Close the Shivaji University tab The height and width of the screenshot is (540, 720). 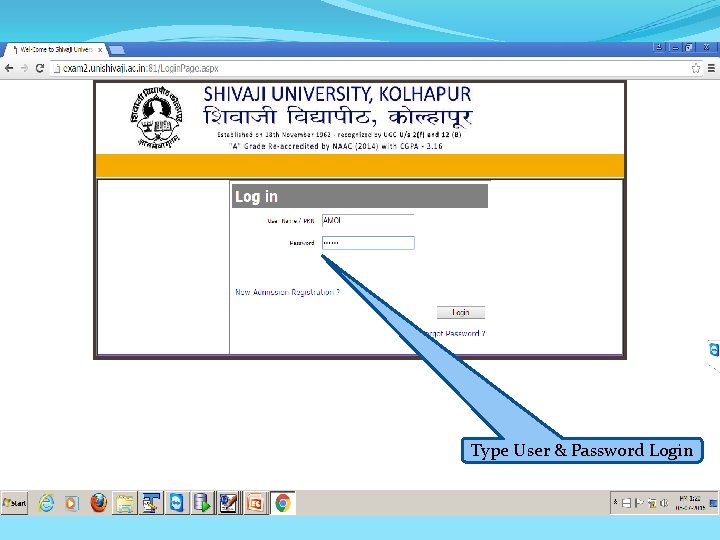click(x=100, y=50)
